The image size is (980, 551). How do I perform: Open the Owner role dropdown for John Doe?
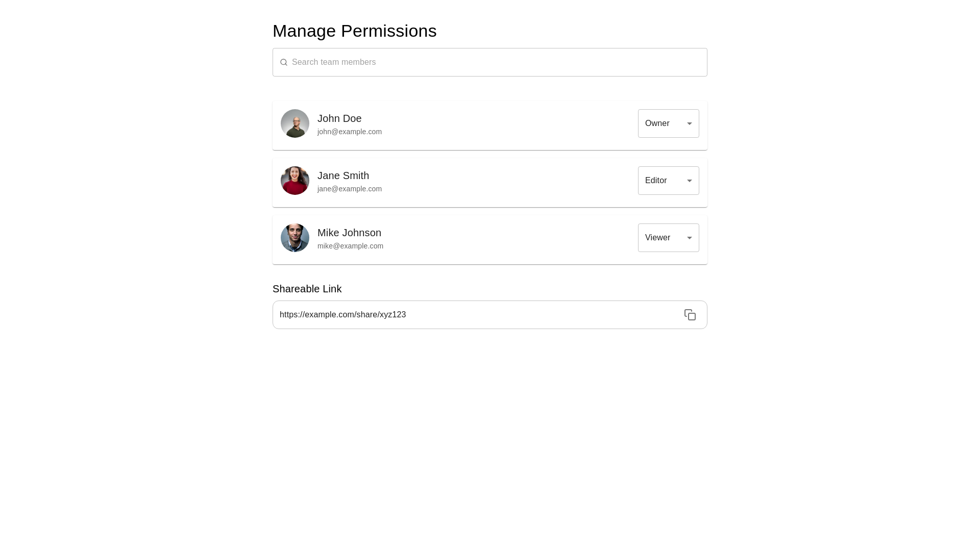(x=668, y=123)
